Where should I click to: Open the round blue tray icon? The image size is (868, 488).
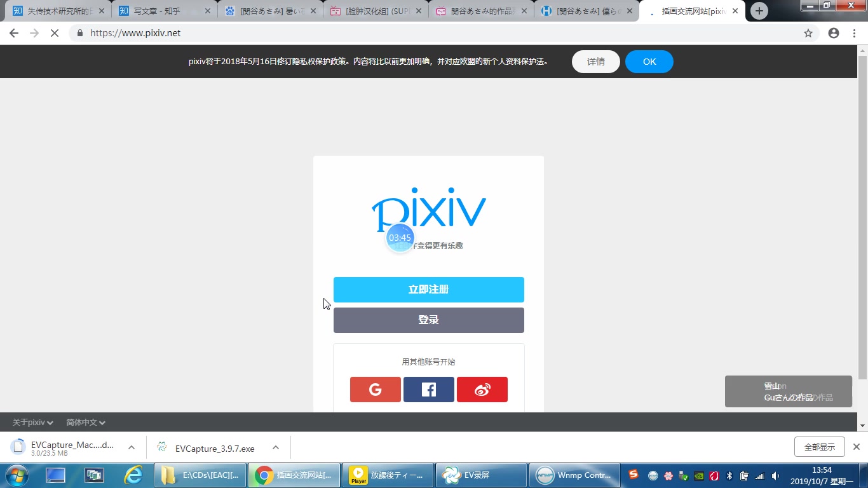pyautogui.click(x=653, y=475)
